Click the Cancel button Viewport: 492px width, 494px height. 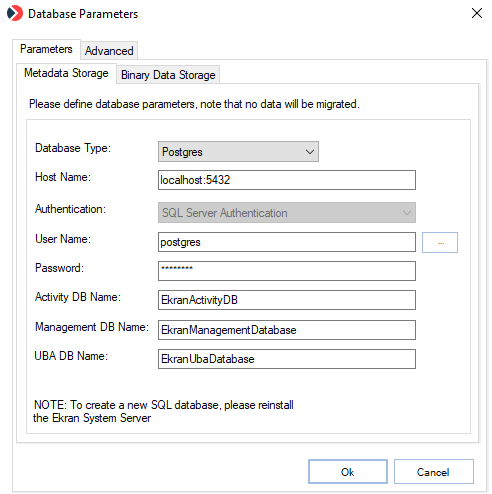point(433,472)
